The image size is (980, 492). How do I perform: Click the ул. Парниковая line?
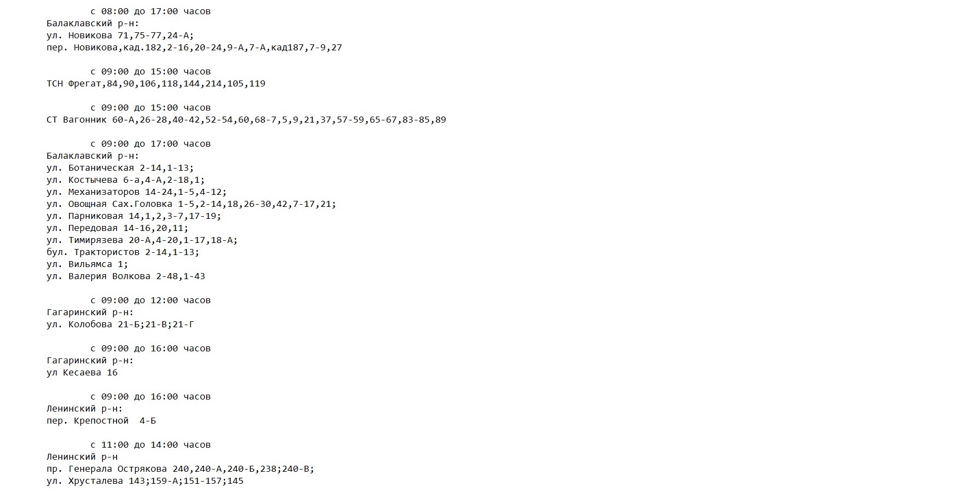134,216
